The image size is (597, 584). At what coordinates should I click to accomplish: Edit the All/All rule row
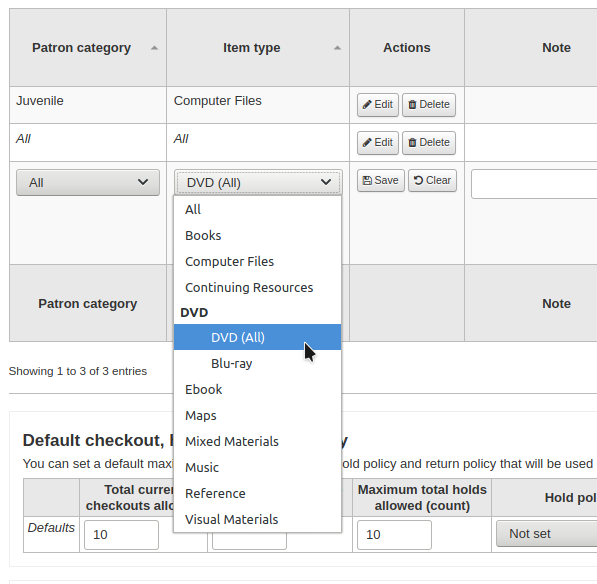tap(378, 143)
